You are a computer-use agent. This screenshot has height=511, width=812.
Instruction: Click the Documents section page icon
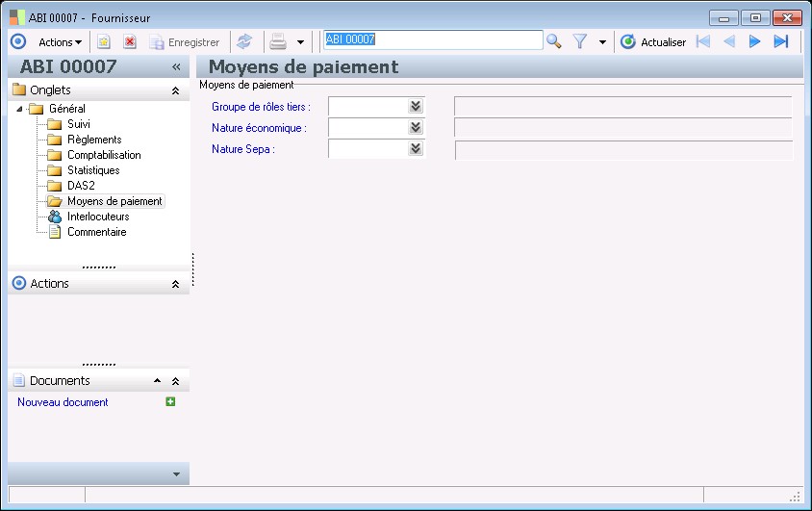click(19, 380)
